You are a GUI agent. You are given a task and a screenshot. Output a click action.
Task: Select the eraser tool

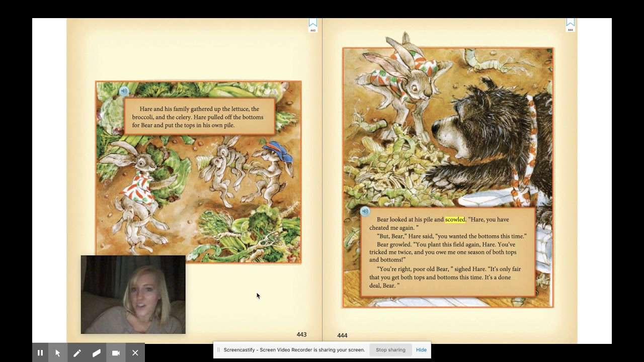coord(97,353)
